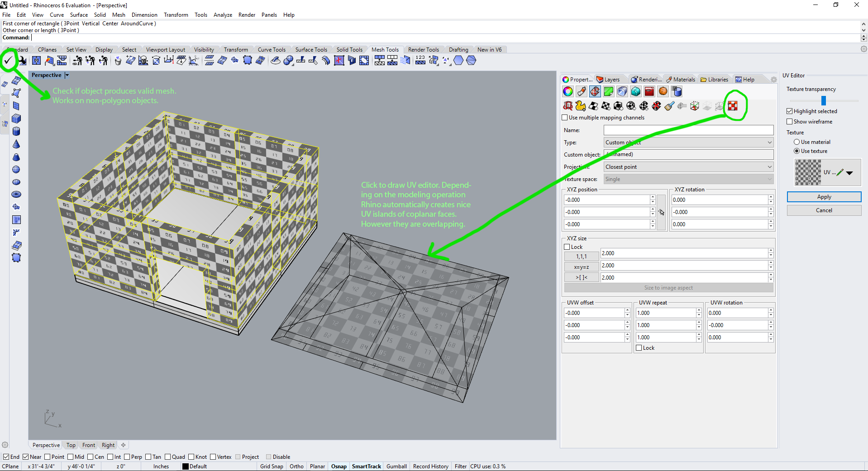Image resolution: width=868 pixels, height=471 pixels.
Task: Enable Use multiple mapping channels checkbox
Action: [x=565, y=118]
